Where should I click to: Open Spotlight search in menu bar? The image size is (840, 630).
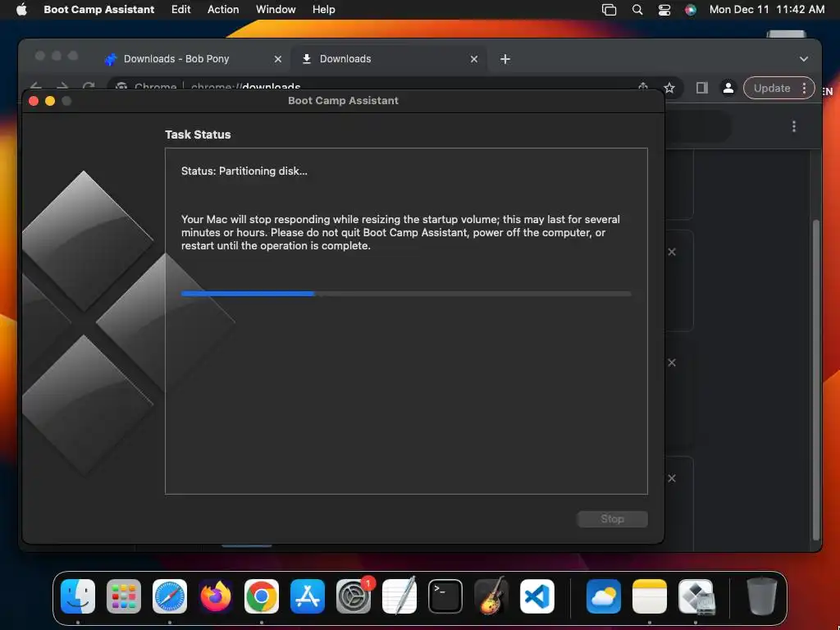point(637,10)
